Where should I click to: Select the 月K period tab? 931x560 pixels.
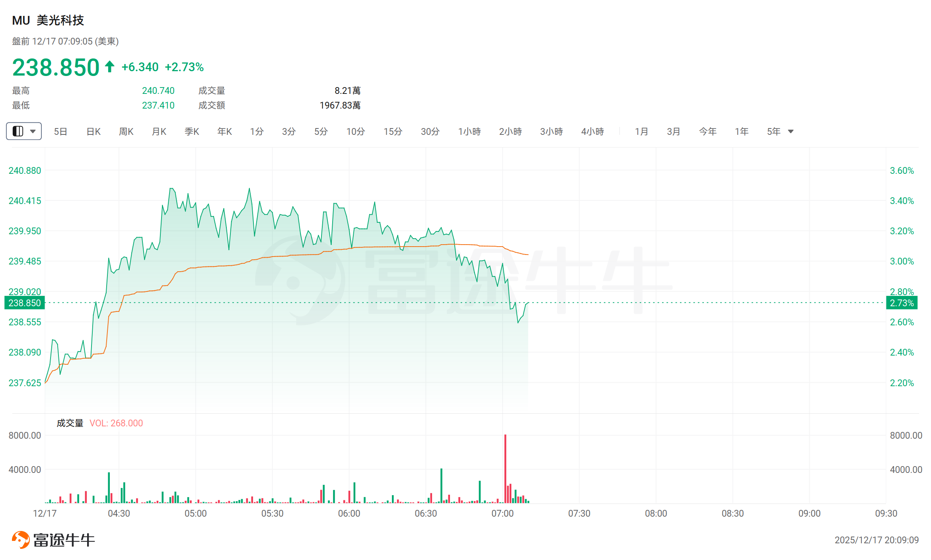[x=159, y=131]
